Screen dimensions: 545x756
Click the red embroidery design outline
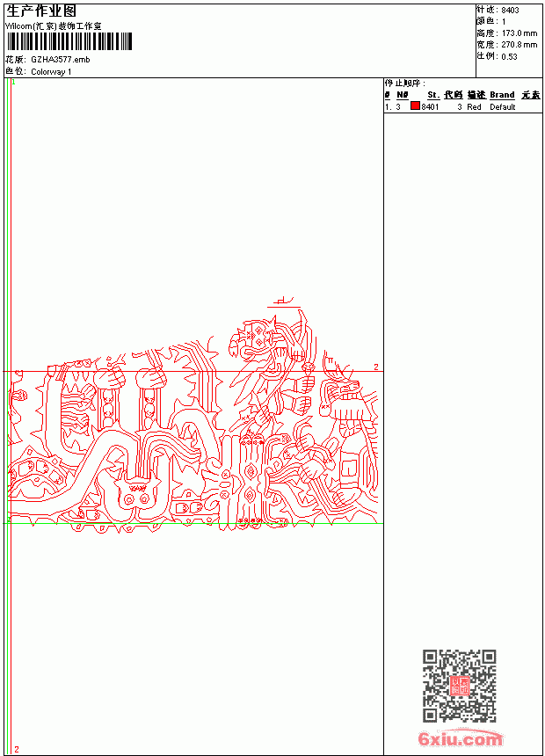[x=193, y=417]
